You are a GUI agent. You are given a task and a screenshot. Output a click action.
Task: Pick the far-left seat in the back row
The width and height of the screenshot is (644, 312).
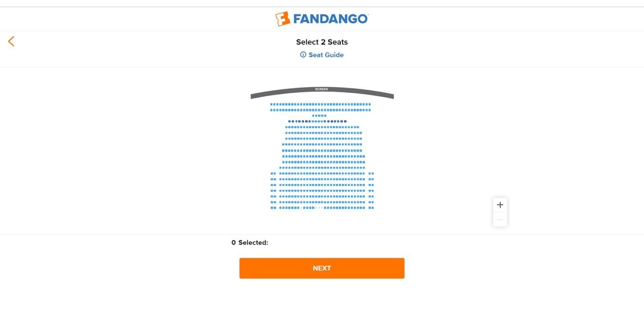(272, 208)
